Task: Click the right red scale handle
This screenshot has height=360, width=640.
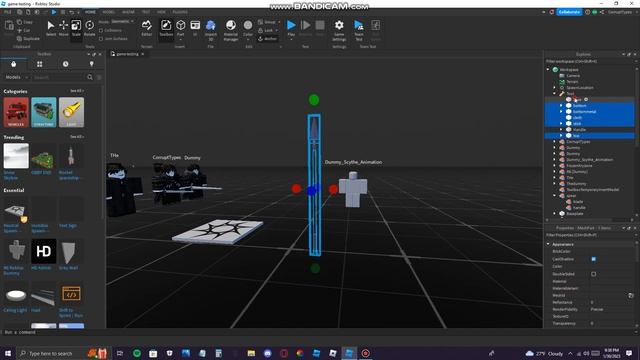Action: [333, 189]
